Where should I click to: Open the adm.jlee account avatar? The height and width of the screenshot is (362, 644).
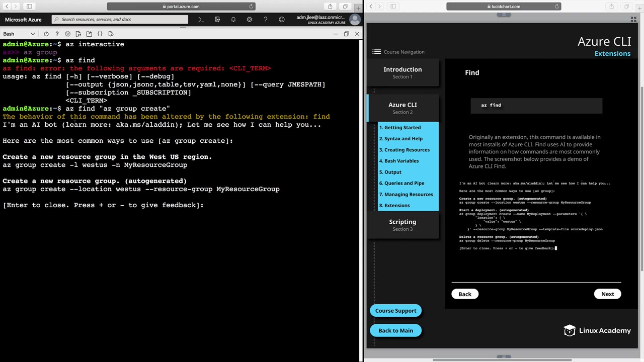[355, 19]
